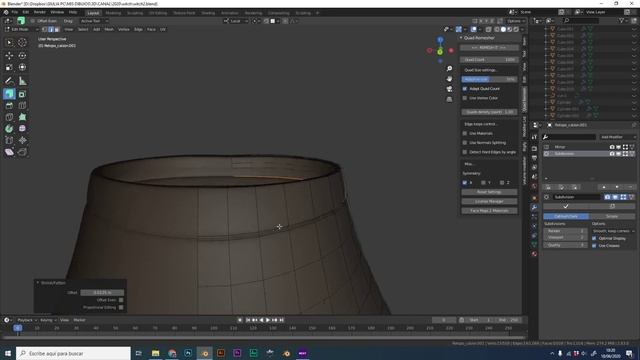Toggle Offset Even checkbox in Shrink/Fatten panel
Screen dimensions: 640x360
121,300
